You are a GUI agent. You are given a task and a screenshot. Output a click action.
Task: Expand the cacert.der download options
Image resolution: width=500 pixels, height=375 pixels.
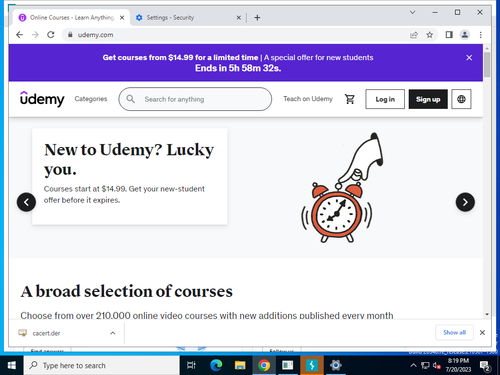click(x=113, y=333)
